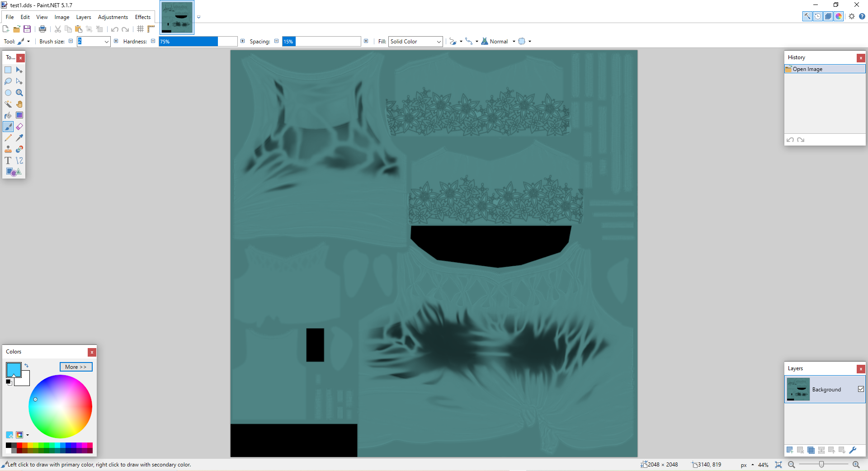Open the Brush size dropdown

[107, 42]
